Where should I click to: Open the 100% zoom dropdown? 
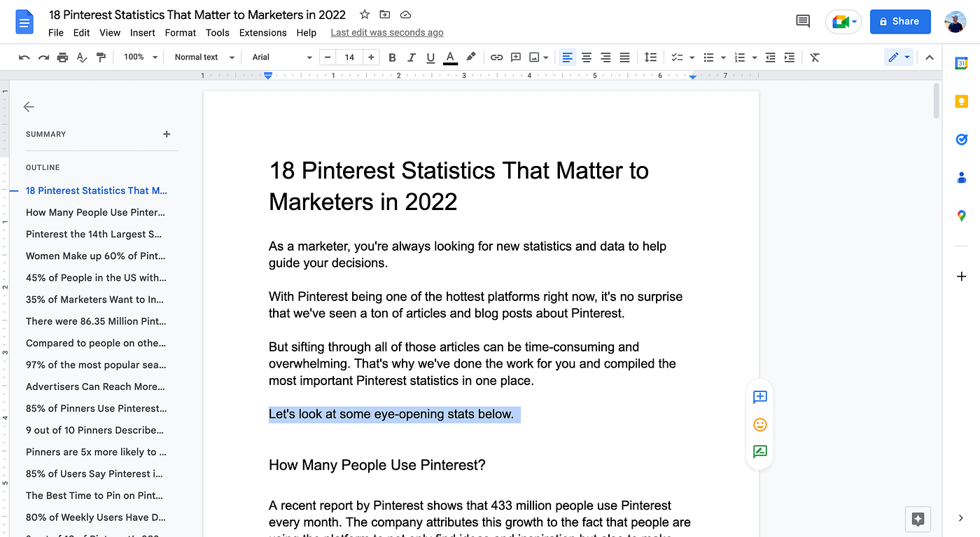click(141, 57)
